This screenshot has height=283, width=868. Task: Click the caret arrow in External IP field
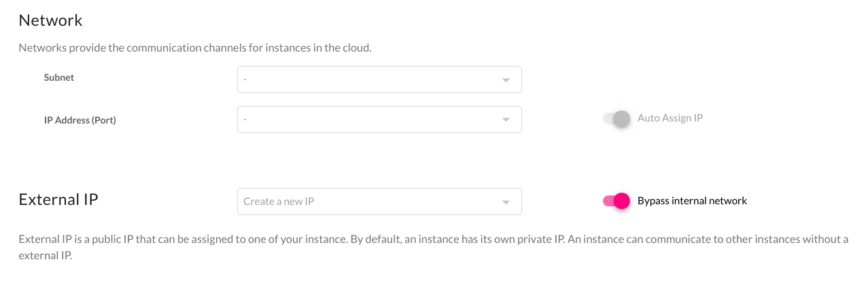pyautogui.click(x=506, y=202)
